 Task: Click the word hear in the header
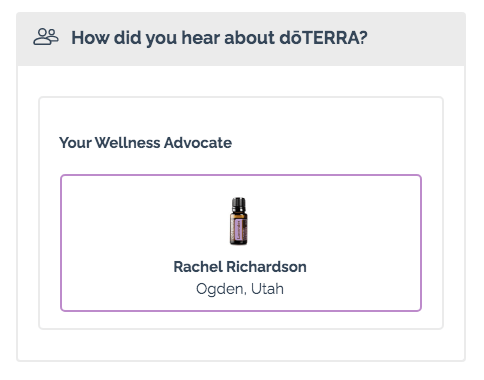pos(200,38)
